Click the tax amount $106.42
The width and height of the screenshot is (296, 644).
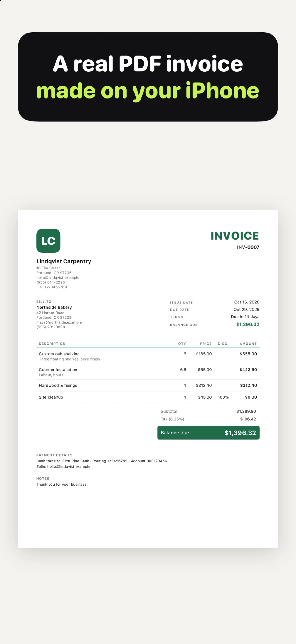(x=248, y=419)
